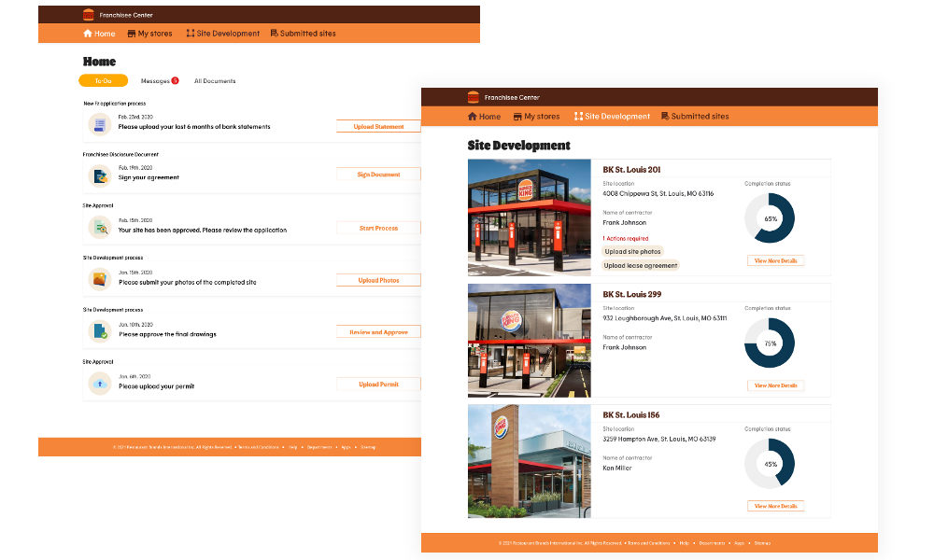View More Details for BK St. Louis 201

[x=775, y=260]
